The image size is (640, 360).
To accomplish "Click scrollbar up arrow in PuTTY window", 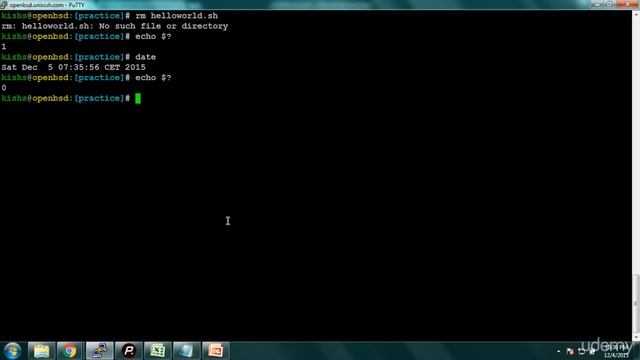I will pyautogui.click(x=636, y=13).
